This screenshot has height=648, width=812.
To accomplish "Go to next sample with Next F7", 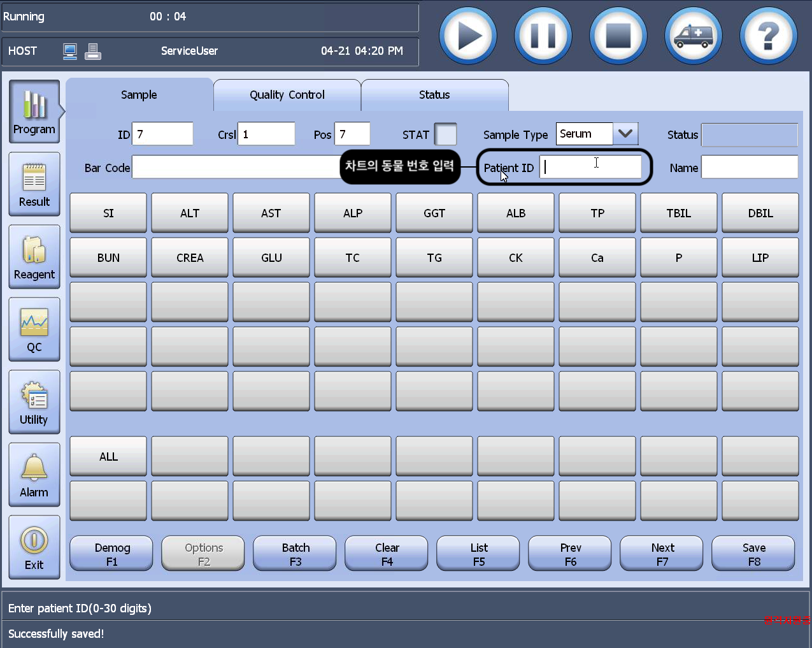I will [x=662, y=554].
